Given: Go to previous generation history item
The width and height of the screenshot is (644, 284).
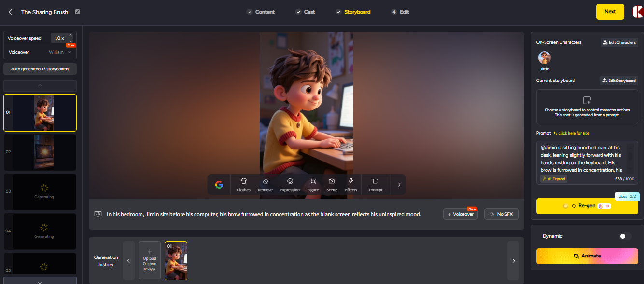Looking at the screenshot, I should tap(129, 261).
